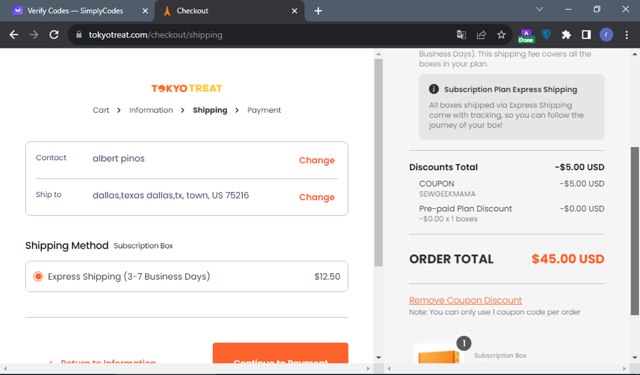The width and height of the screenshot is (640, 375).
Task: Open the Chrome three-dot menu
Action: pyautogui.click(x=627, y=35)
